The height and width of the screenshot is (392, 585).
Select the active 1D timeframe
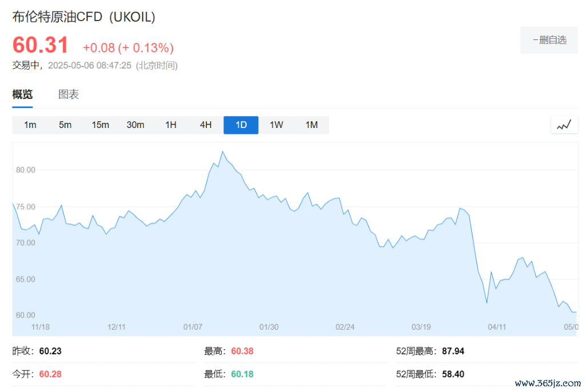[241, 125]
